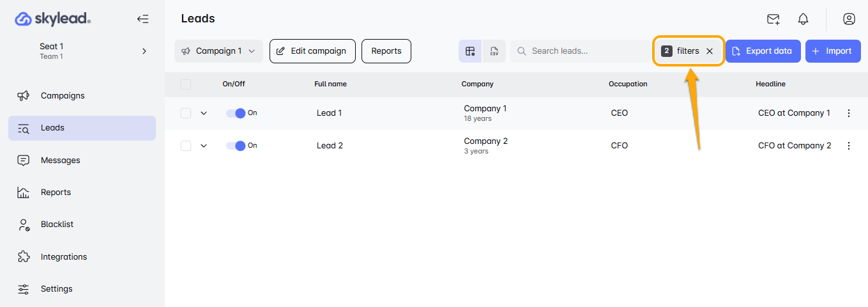Collapse the sidebar with the arrow icon

tap(143, 19)
